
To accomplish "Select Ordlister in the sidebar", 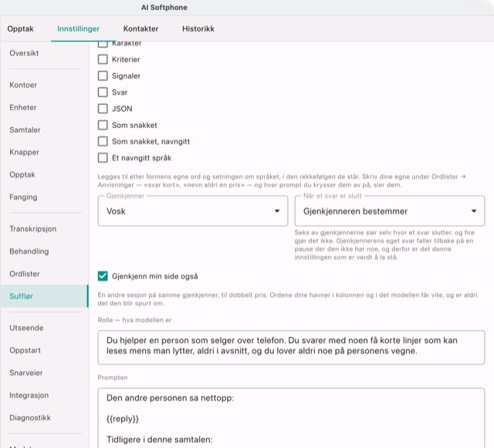I will pos(44,274).
